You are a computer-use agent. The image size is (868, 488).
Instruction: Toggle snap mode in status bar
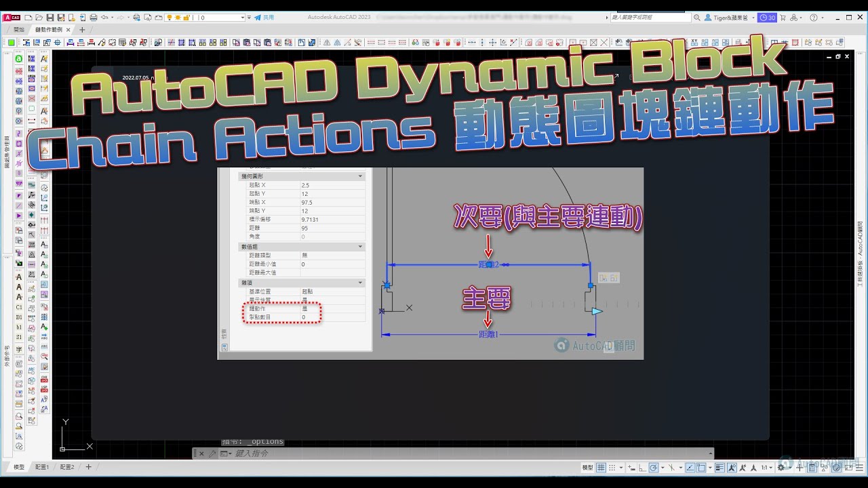click(x=612, y=468)
